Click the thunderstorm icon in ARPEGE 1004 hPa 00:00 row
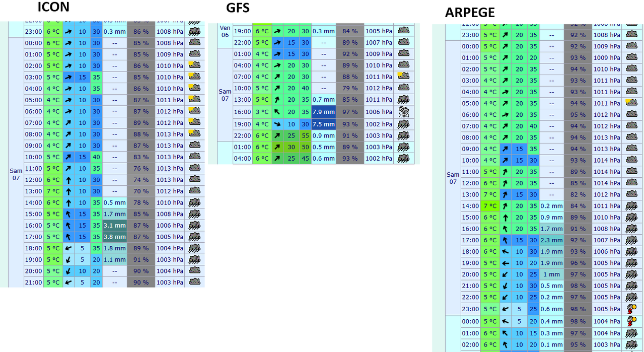The width and height of the screenshot is (644, 352). 631,321
